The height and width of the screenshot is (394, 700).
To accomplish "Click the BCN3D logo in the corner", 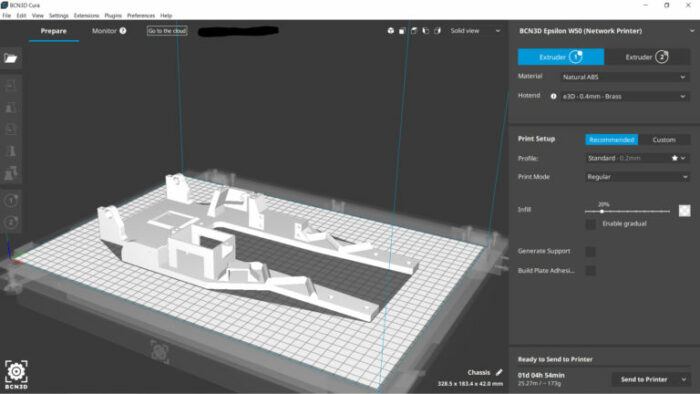I will point(16,375).
